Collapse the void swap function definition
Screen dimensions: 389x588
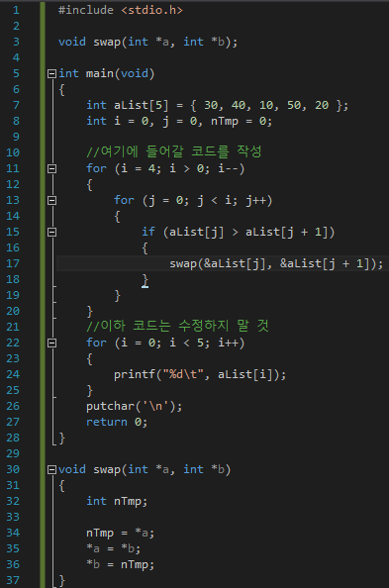51,469
